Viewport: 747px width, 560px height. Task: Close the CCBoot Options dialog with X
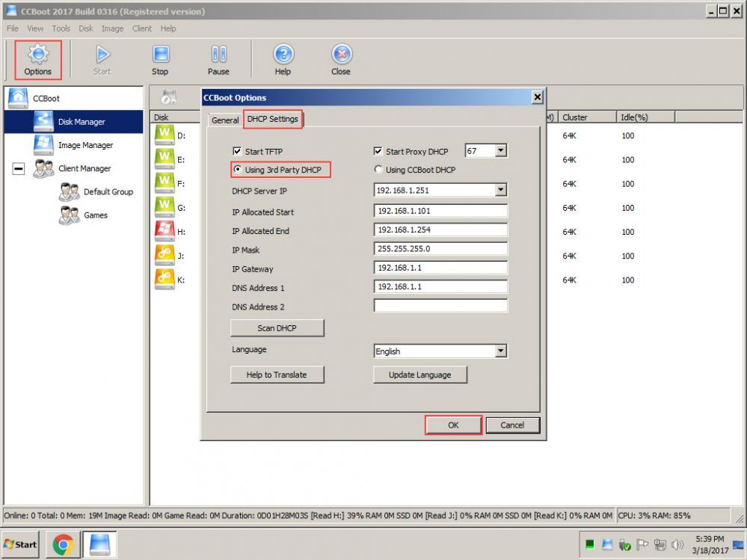pyautogui.click(x=538, y=97)
